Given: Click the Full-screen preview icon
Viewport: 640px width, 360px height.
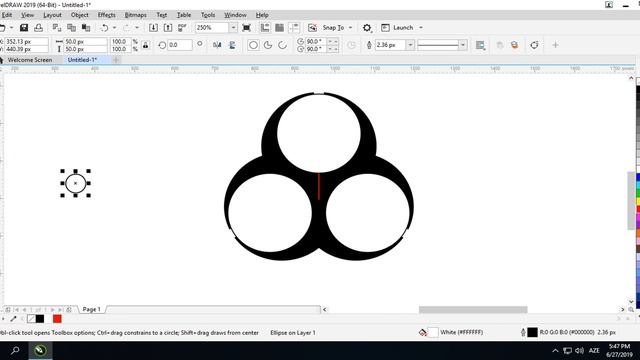Looking at the screenshot, I should 247,28.
